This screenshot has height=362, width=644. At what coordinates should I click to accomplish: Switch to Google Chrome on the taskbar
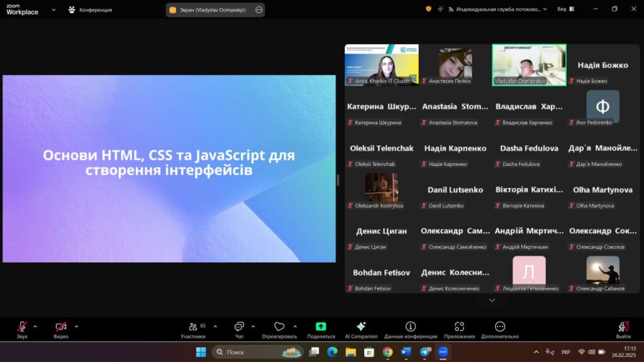[387, 352]
